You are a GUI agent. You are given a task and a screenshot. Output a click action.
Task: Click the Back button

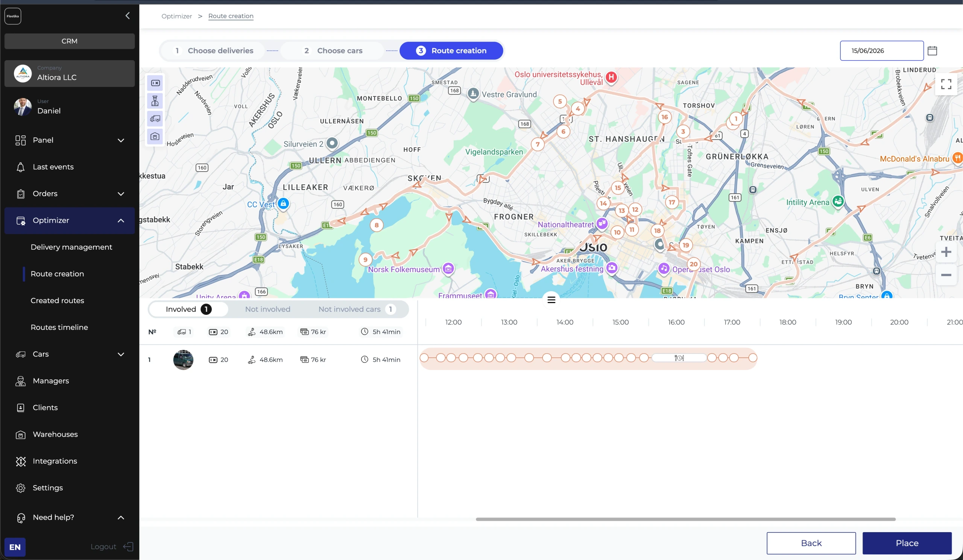coord(811,543)
